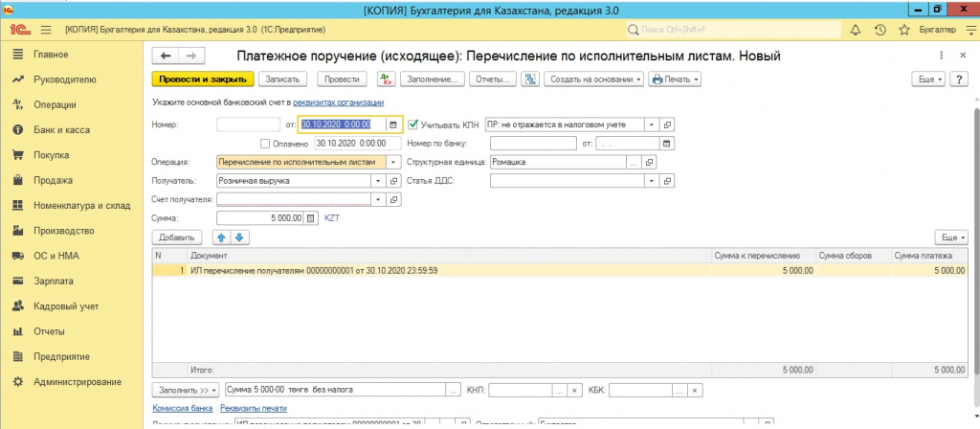The image size is (980, 429).
Task: Open the Печать dropdown
Action: [675, 79]
